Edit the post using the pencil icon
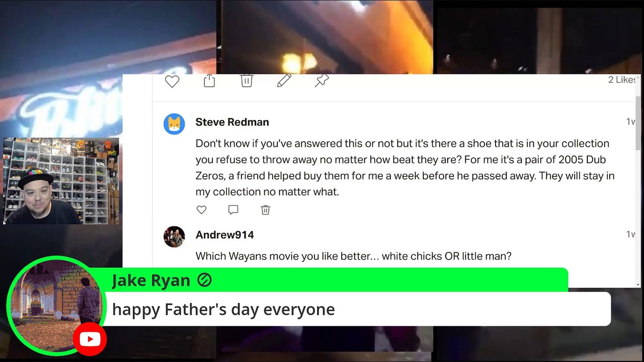 point(284,80)
